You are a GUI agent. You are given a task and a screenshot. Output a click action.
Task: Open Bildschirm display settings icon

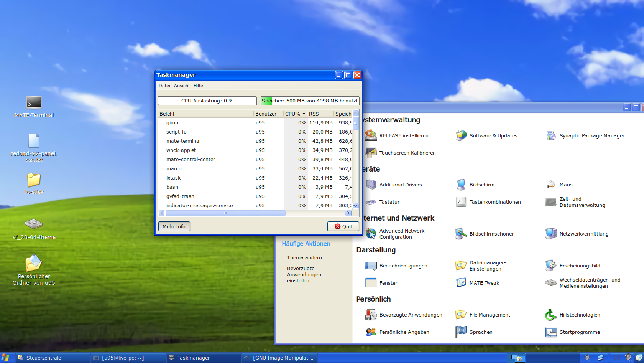click(x=461, y=185)
